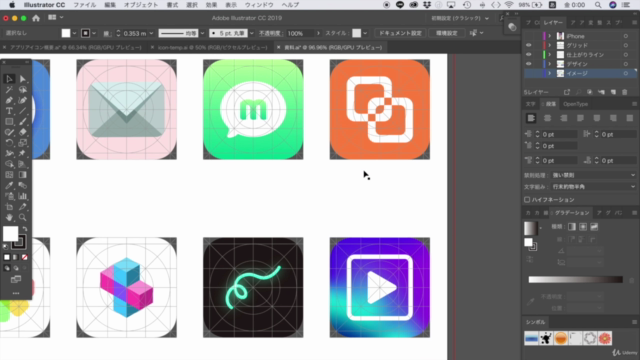Click the Home icon in the app bar
640x360 pixels.
coord(36,18)
